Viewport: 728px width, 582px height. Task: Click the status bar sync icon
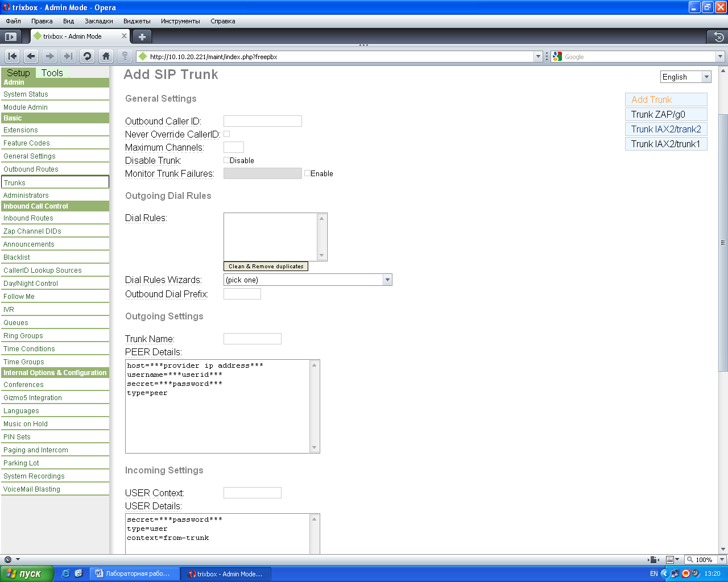(x=7, y=559)
